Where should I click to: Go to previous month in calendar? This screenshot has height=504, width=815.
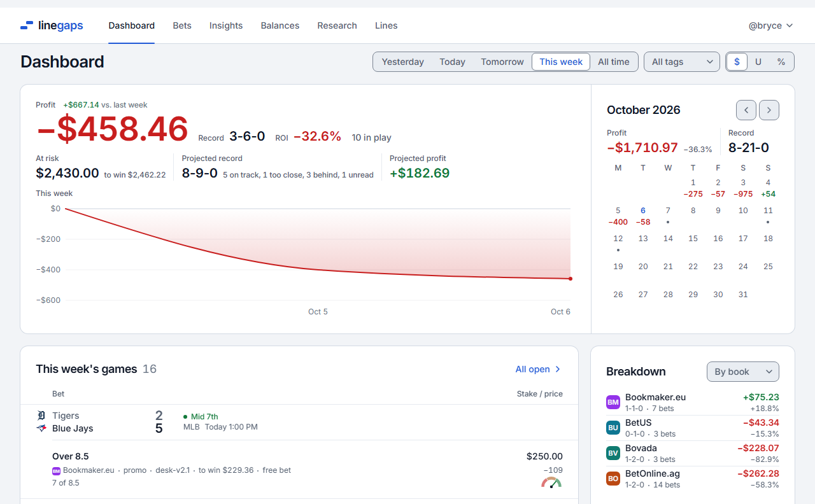click(x=746, y=110)
